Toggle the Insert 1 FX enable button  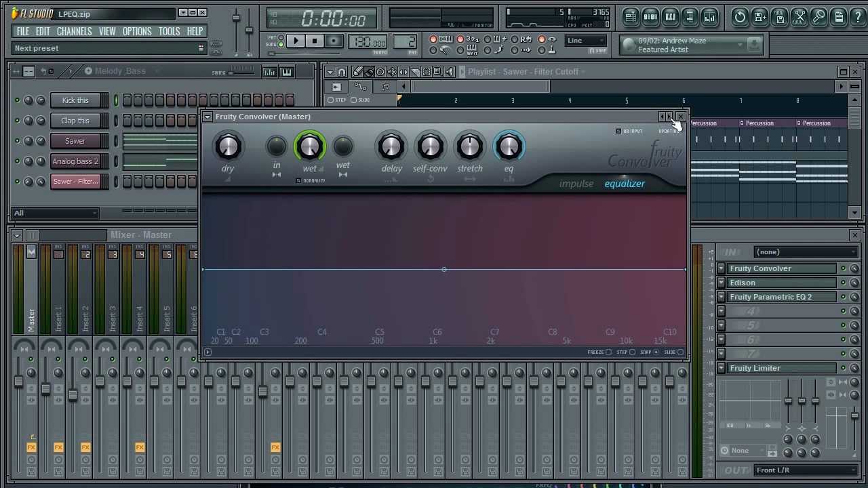pos(58,447)
